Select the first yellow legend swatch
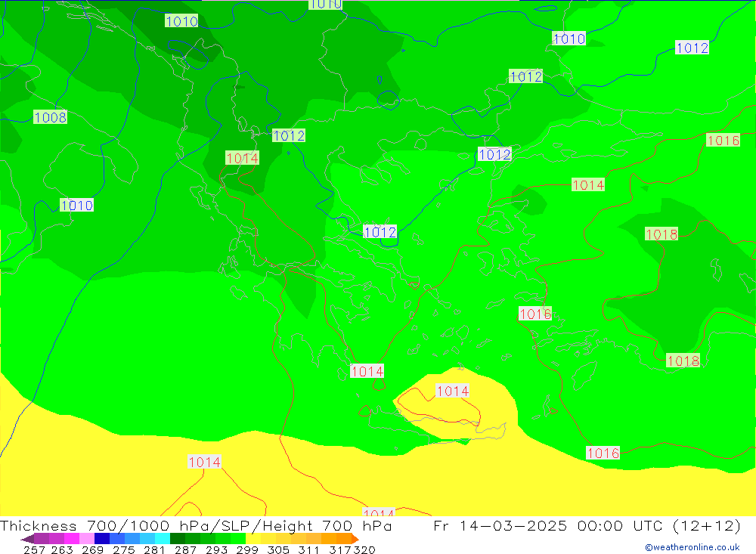 tap(253, 539)
